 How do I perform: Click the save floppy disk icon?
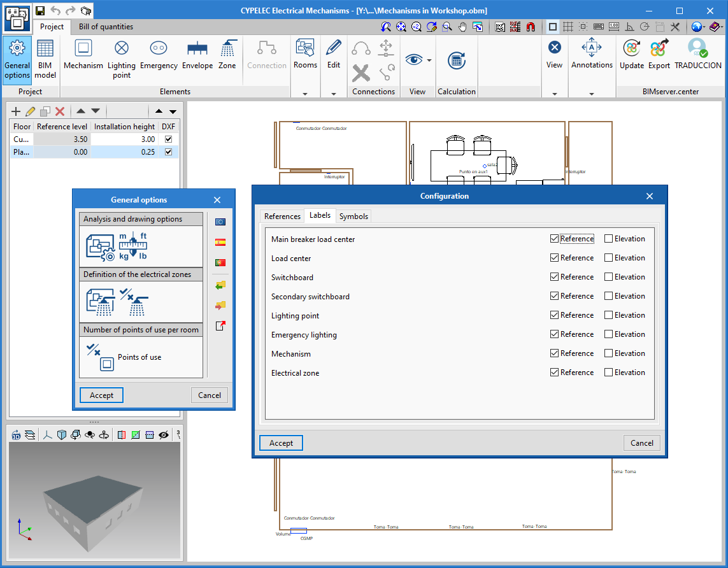(x=40, y=11)
